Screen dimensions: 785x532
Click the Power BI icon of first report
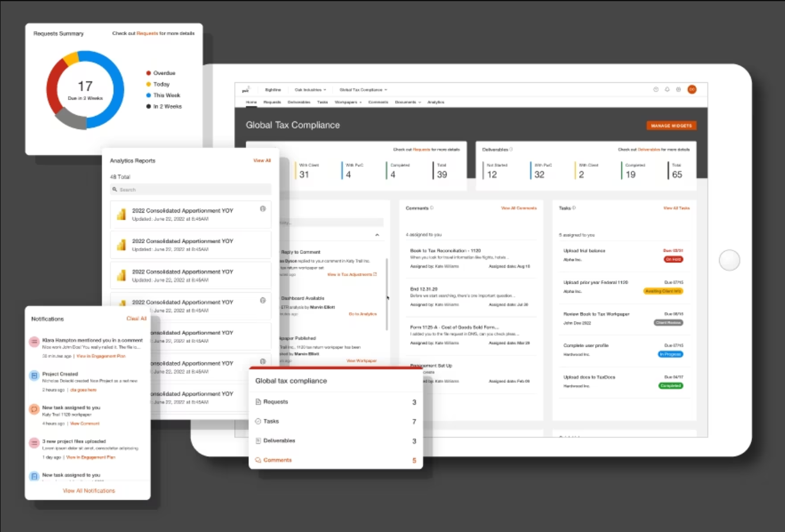[x=122, y=214]
